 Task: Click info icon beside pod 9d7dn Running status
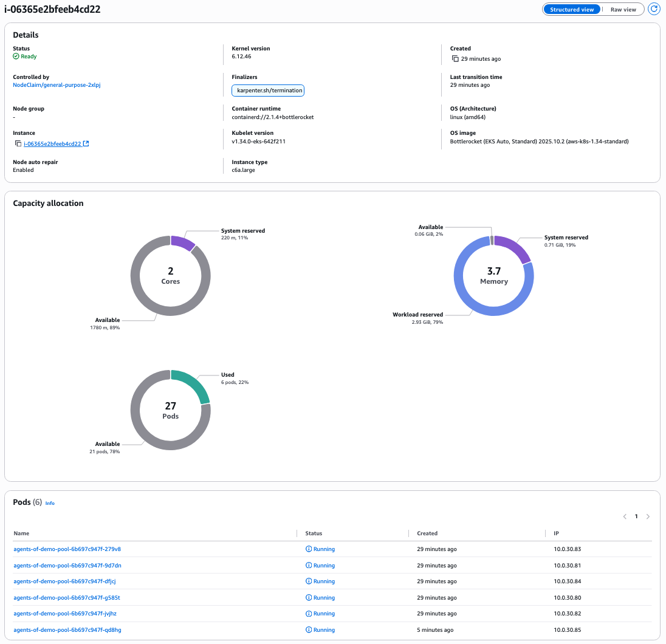click(309, 565)
